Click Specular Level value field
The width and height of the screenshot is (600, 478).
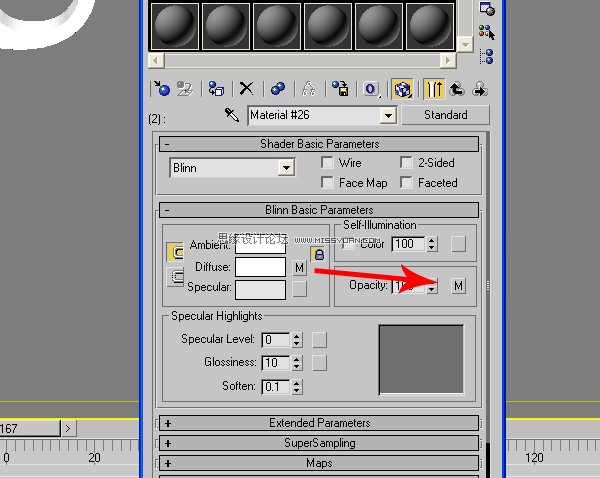(276, 340)
